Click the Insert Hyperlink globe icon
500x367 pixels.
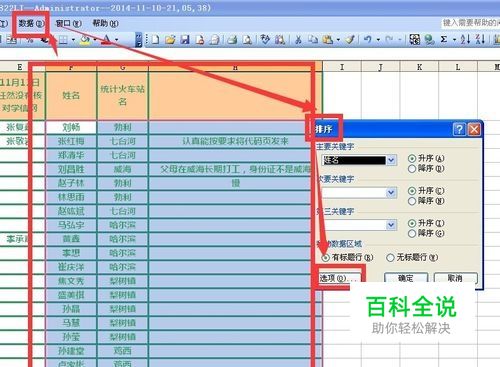click(x=429, y=40)
